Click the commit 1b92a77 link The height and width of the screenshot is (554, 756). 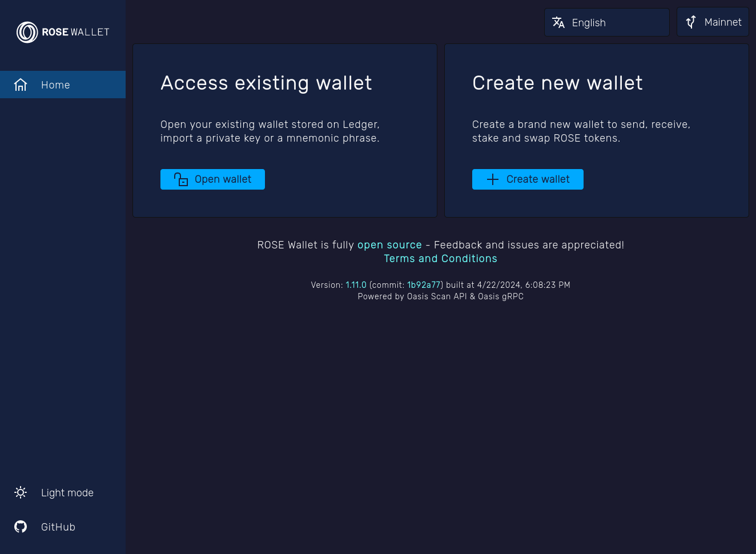pos(424,285)
